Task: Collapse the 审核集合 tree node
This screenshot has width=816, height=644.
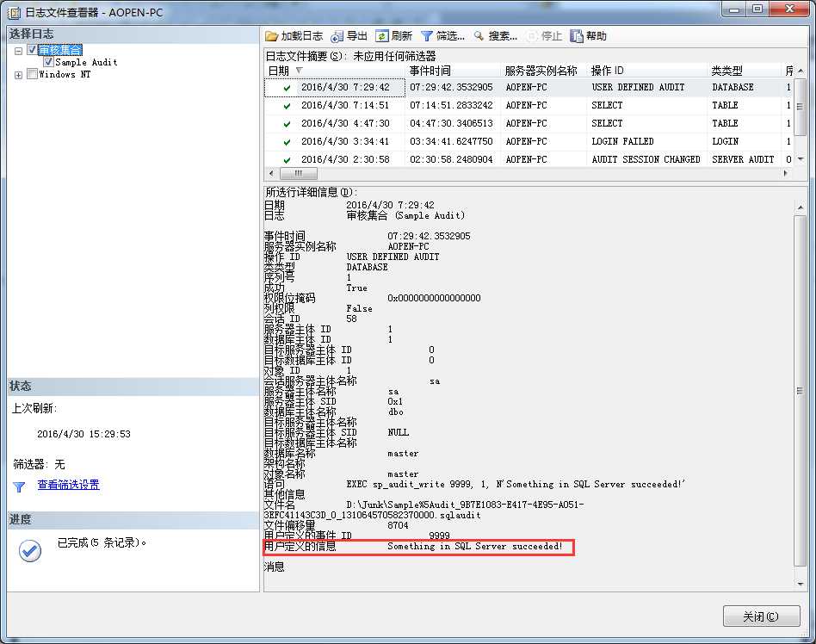Action: coord(18,51)
